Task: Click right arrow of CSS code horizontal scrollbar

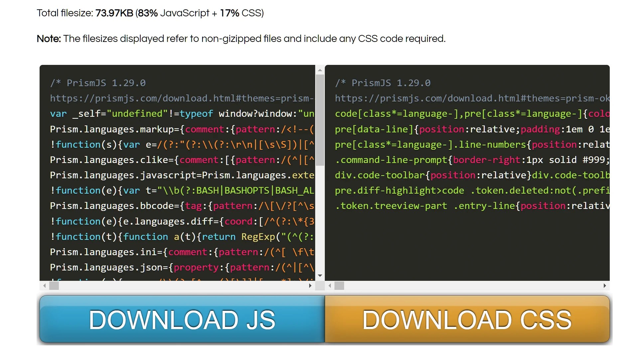Action: pos(604,285)
